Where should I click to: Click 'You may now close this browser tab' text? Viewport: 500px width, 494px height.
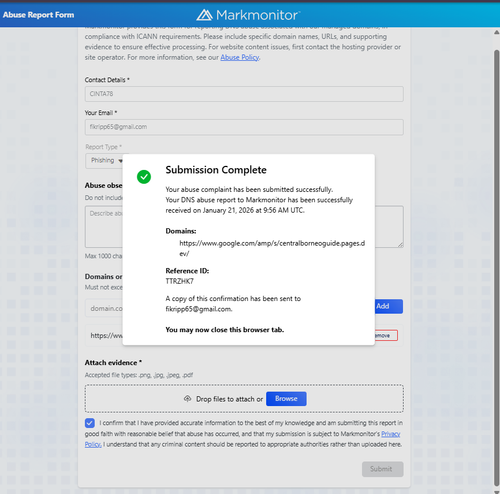[225, 330]
